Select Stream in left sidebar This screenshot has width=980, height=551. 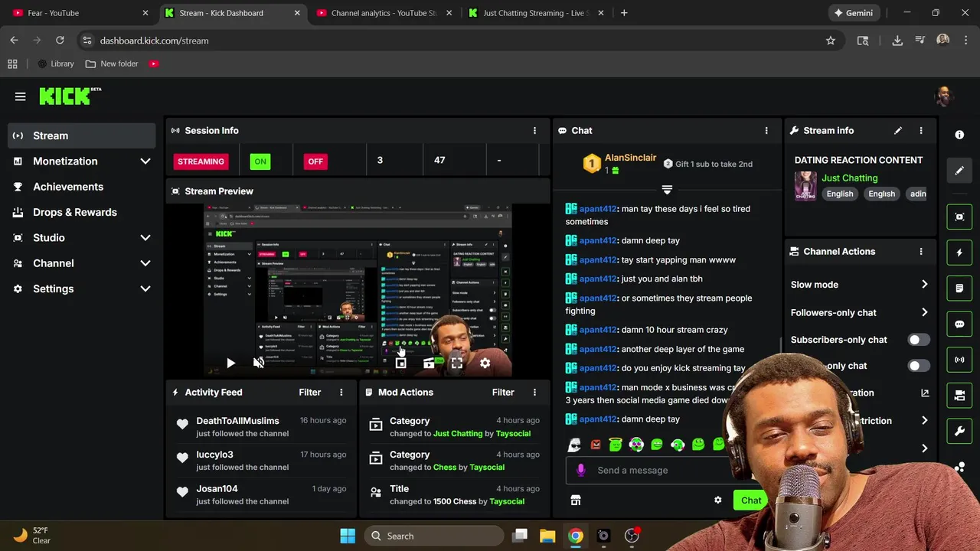82,135
